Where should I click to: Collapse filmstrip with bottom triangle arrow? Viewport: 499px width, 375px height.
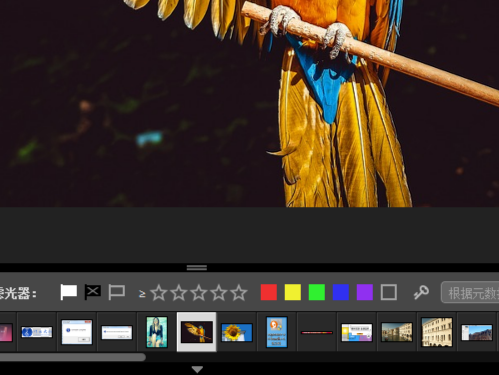[197, 369]
